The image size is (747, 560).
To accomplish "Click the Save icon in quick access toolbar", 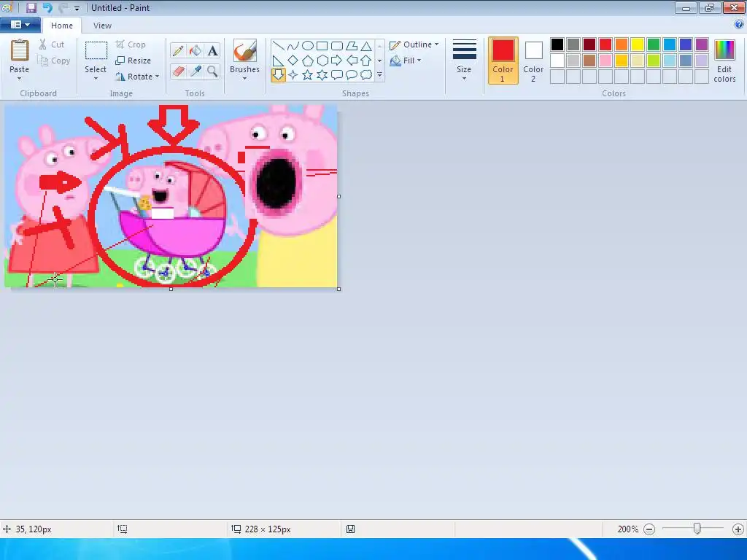I will click(x=31, y=7).
